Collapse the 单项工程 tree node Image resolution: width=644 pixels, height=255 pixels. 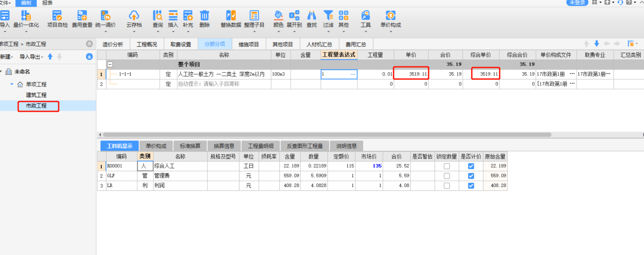12,84
